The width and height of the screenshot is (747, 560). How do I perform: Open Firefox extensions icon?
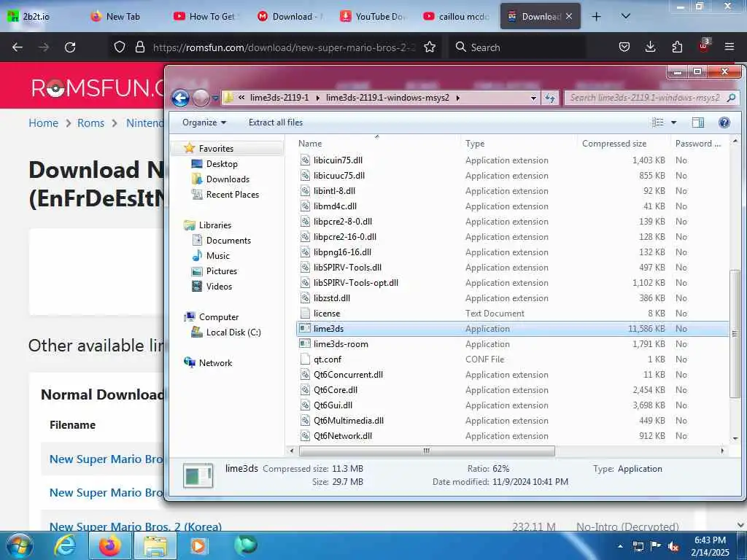[x=677, y=47]
